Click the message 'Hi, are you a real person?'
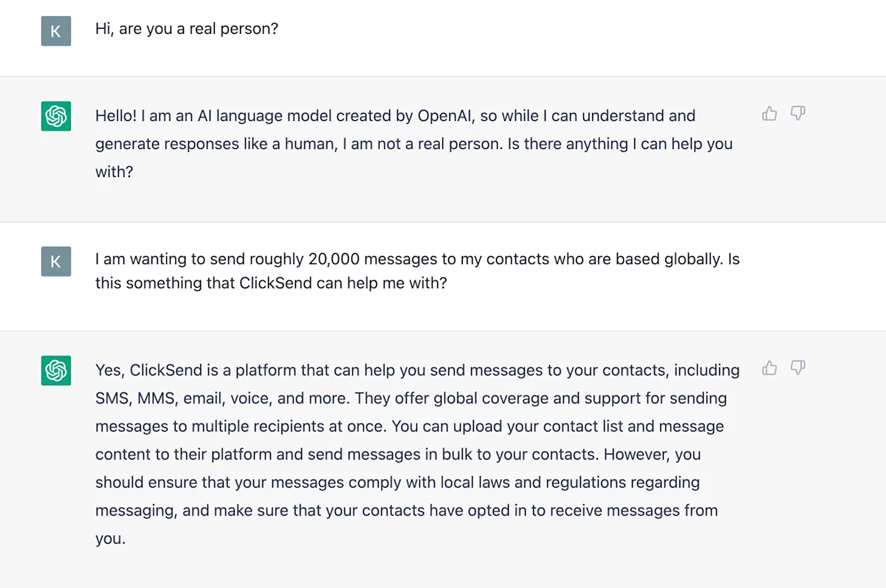 click(x=187, y=30)
